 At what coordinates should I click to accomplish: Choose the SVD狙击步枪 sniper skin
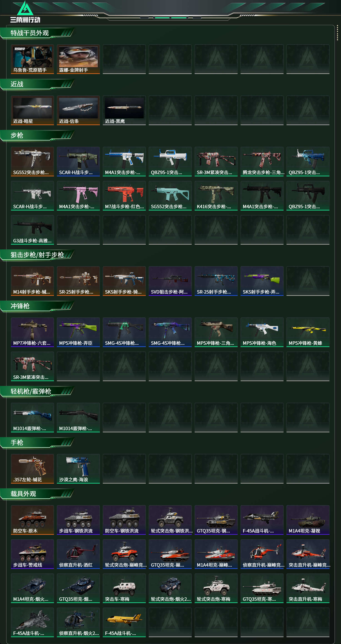170,281
